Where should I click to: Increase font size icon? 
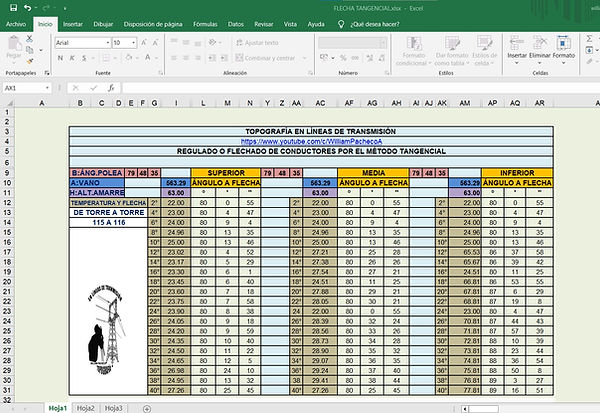pos(144,42)
